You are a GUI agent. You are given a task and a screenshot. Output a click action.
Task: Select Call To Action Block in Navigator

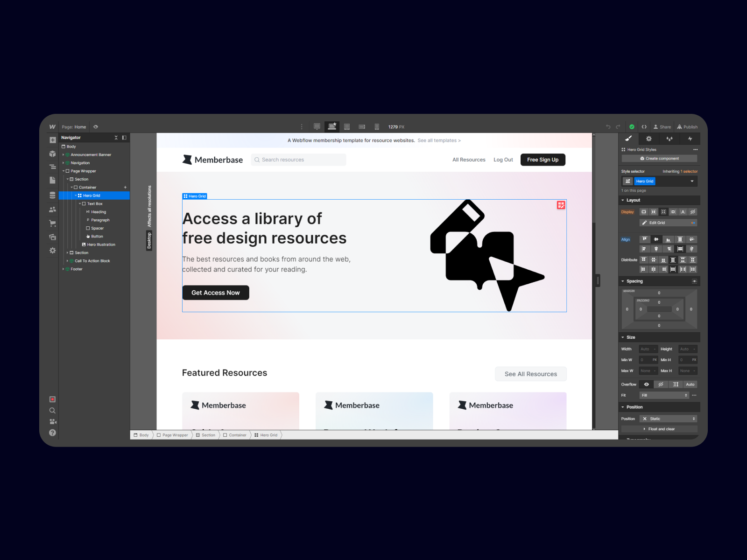click(x=92, y=261)
